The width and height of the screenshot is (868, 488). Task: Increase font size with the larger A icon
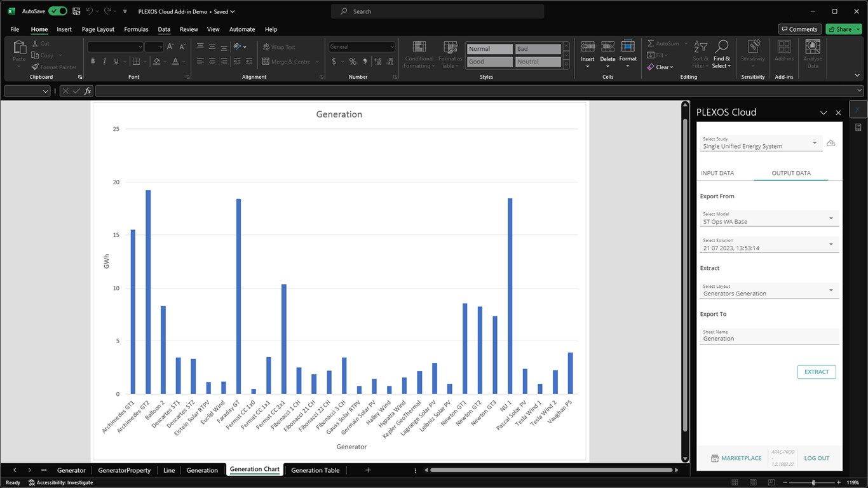click(x=170, y=47)
